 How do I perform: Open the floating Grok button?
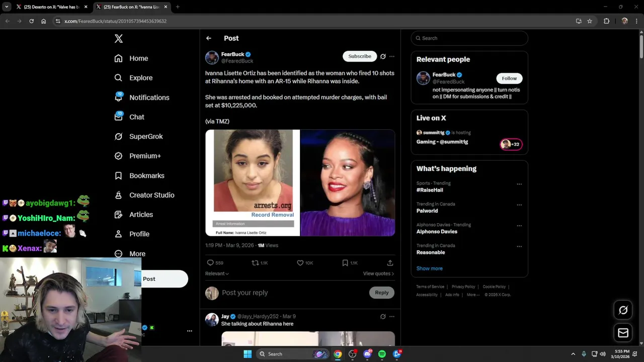(623, 310)
